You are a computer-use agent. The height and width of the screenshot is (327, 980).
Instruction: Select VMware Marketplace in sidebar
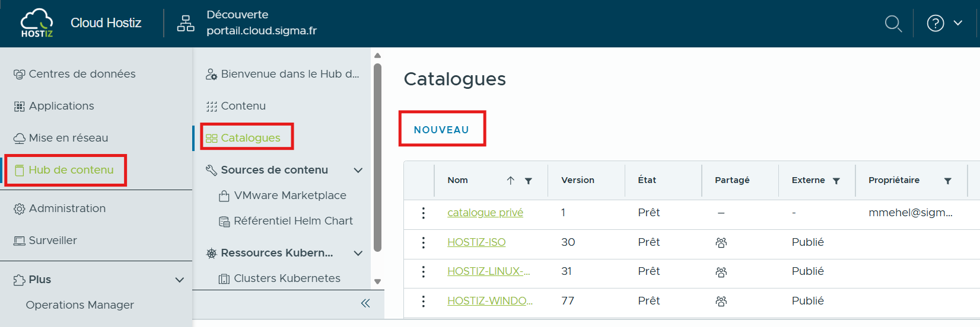289,195
